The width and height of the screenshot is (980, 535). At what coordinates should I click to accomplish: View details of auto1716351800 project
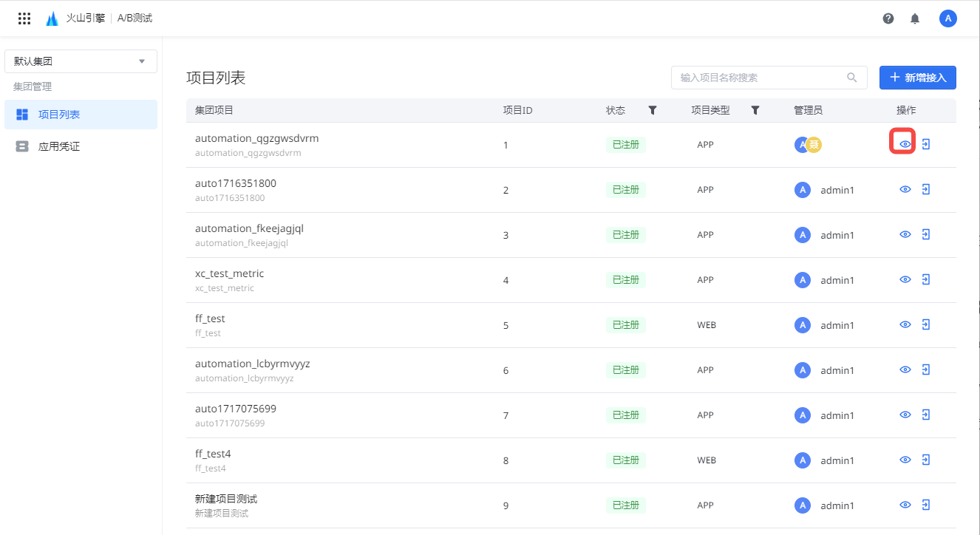click(905, 189)
